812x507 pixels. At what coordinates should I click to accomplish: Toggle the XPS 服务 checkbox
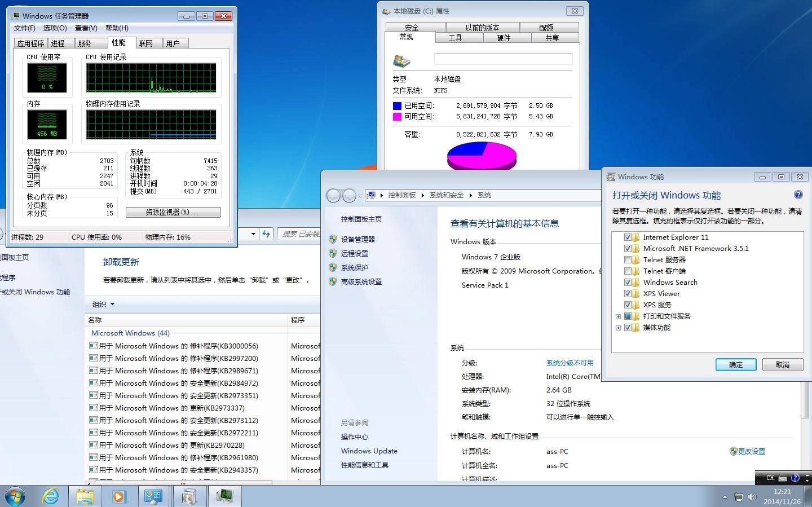pos(628,305)
